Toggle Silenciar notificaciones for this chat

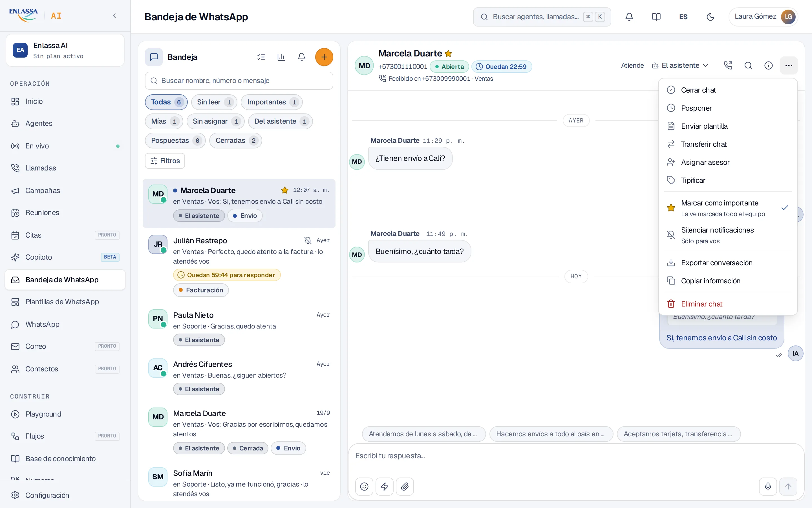point(728,235)
